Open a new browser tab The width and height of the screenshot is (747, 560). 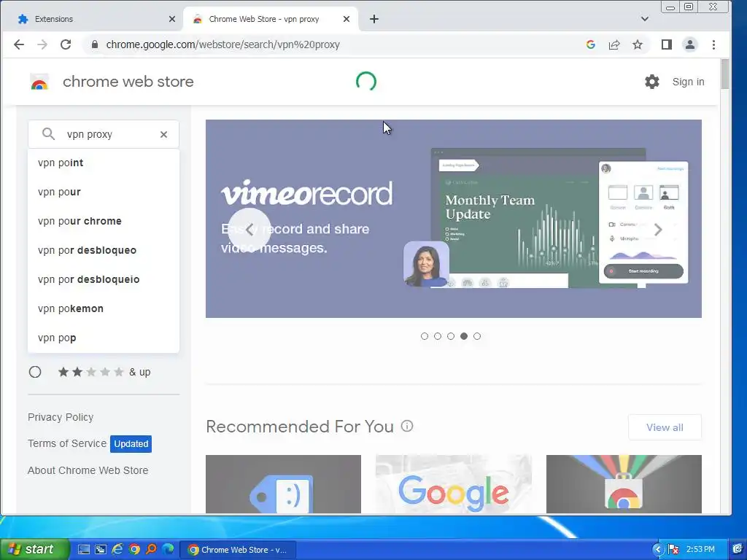[374, 19]
